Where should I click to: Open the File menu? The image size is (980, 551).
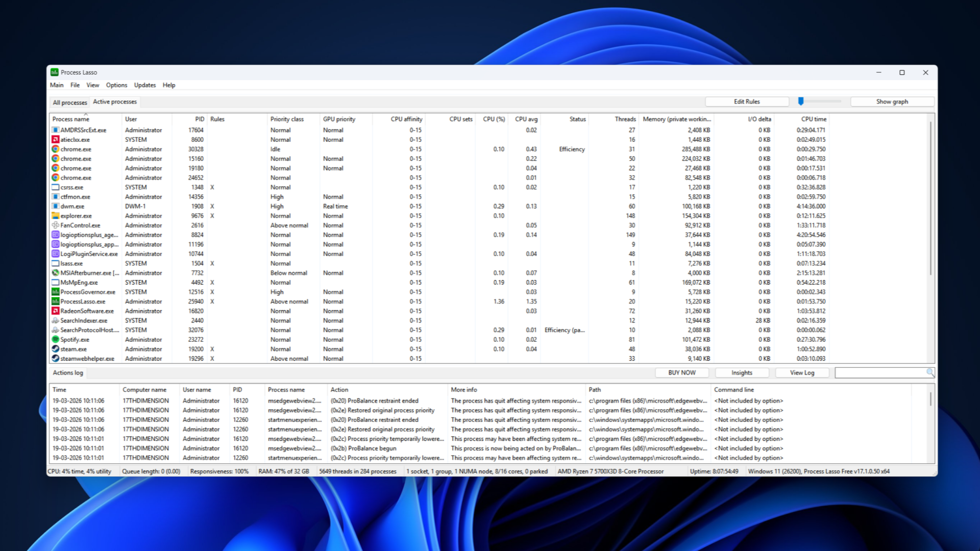(x=75, y=85)
